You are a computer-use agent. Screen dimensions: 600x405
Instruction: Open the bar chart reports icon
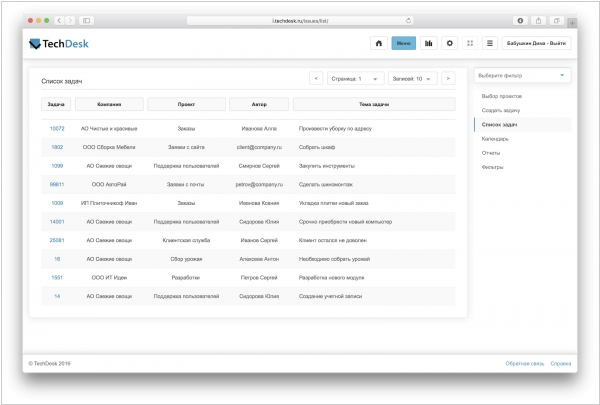pyautogui.click(x=429, y=44)
